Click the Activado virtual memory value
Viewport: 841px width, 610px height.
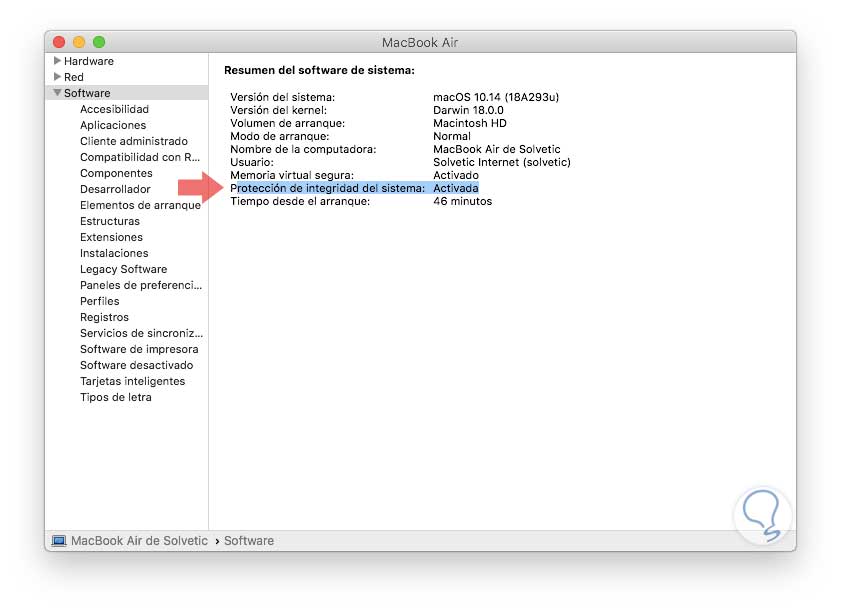tap(455, 175)
